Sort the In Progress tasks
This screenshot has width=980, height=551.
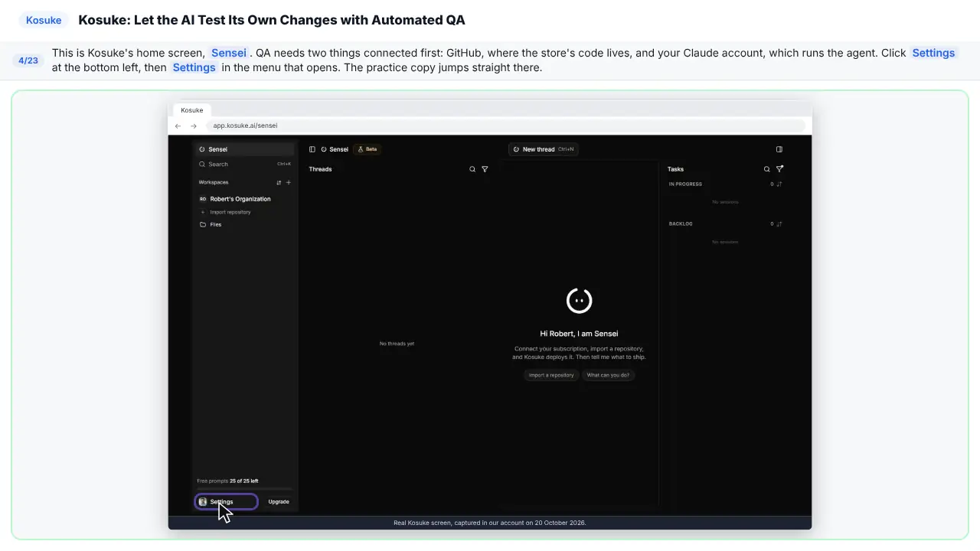point(779,184)
